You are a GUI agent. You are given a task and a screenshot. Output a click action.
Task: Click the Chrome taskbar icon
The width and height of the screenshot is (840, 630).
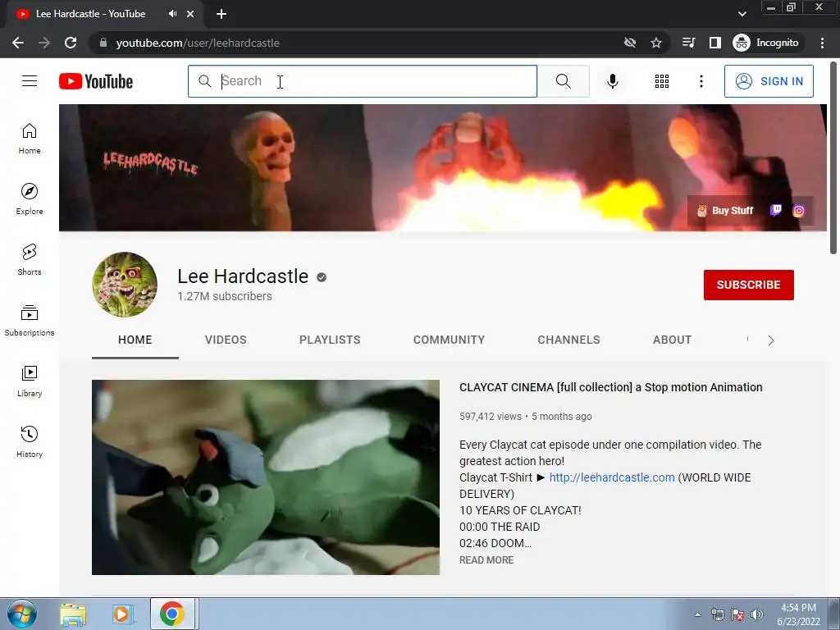[172, 614]
